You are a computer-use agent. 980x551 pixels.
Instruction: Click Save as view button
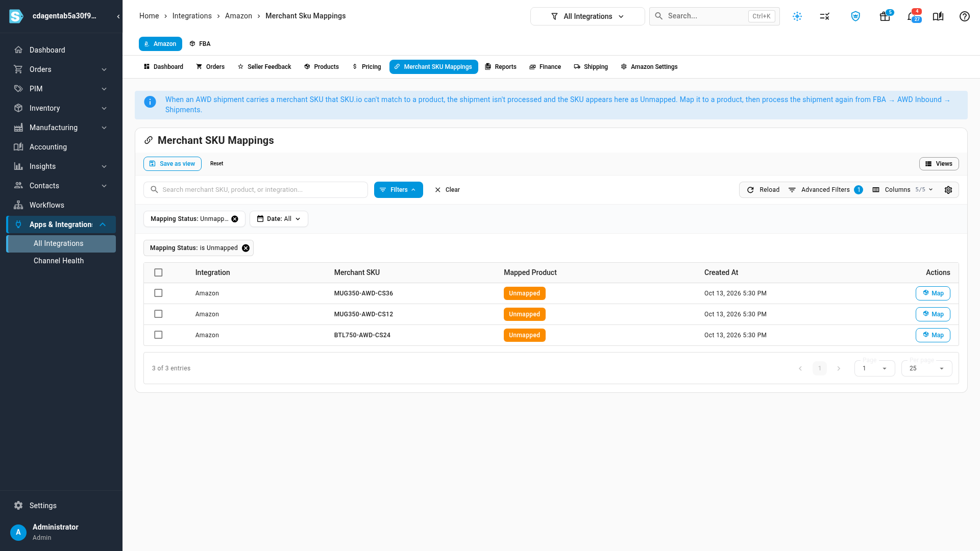[x=173, y=164]
